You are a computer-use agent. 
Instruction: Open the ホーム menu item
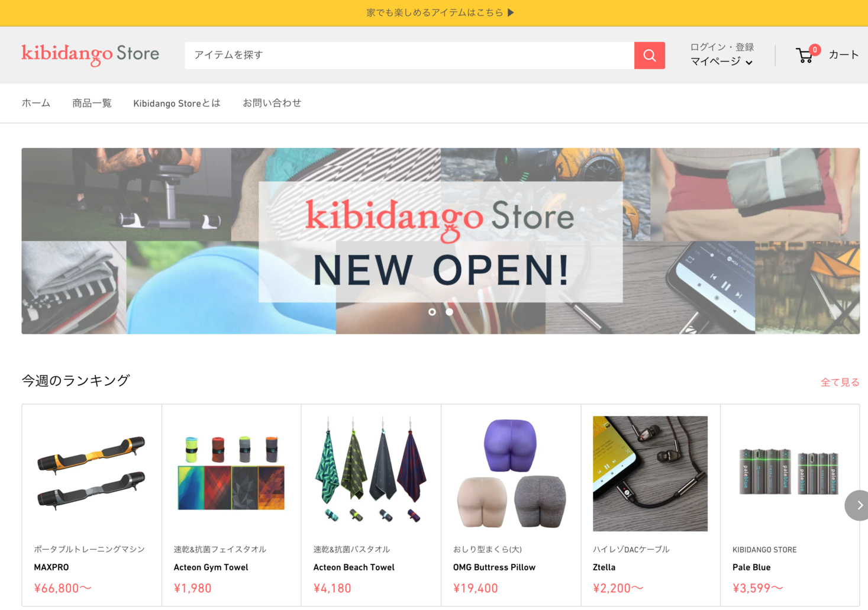click(x=36, y=103)
